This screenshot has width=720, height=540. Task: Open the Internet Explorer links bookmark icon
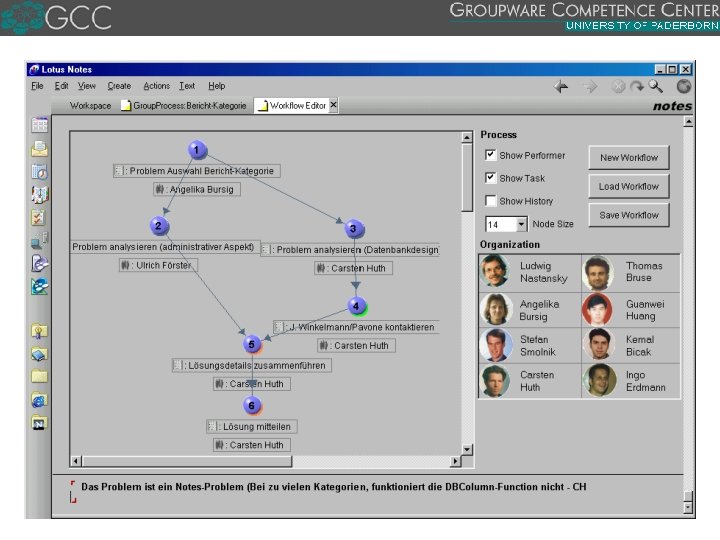click(39, 400)
